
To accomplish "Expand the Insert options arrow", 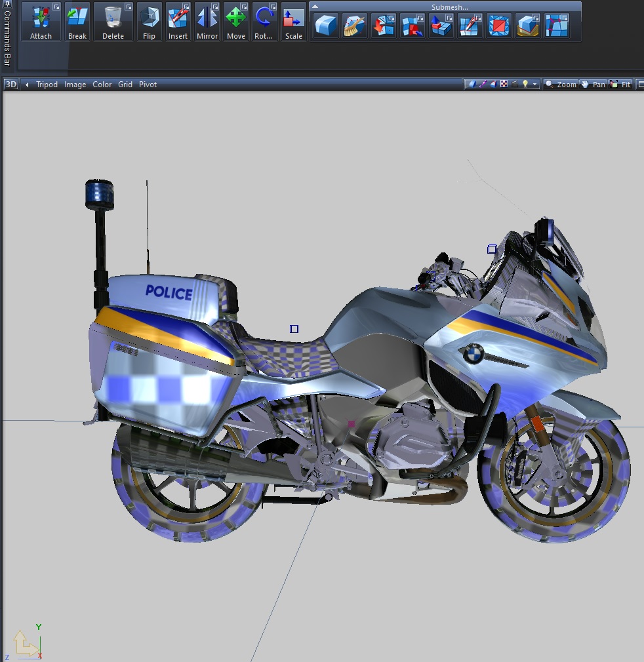I will pos(186,7).
